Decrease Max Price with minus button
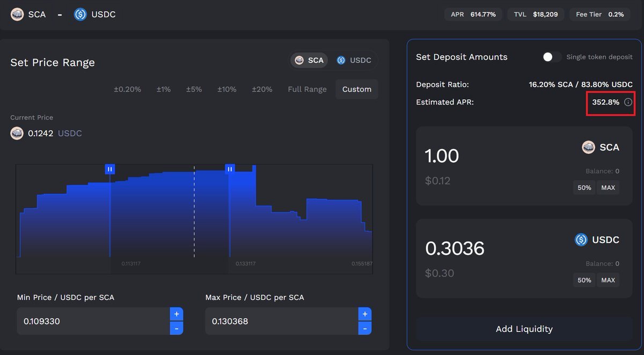644x355 pixels. 365,328
